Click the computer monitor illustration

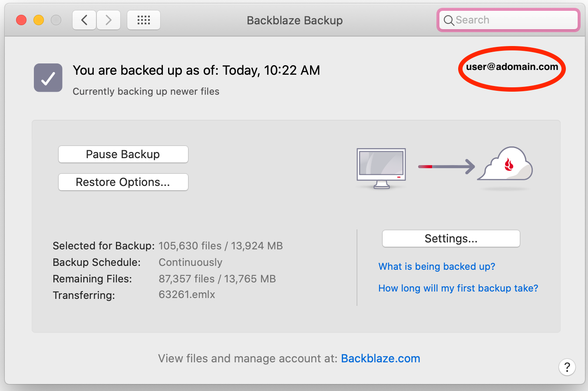(381, 168)
